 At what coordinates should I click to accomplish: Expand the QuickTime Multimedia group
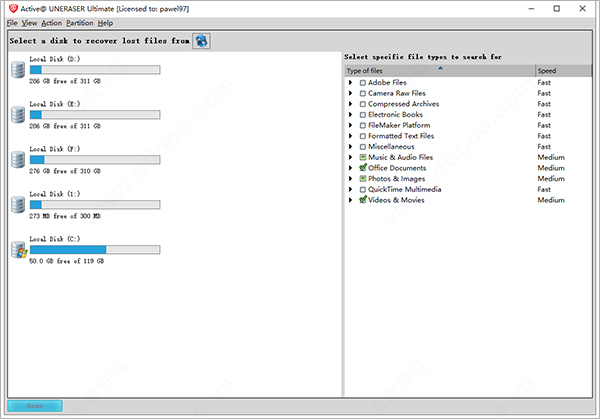350,189
